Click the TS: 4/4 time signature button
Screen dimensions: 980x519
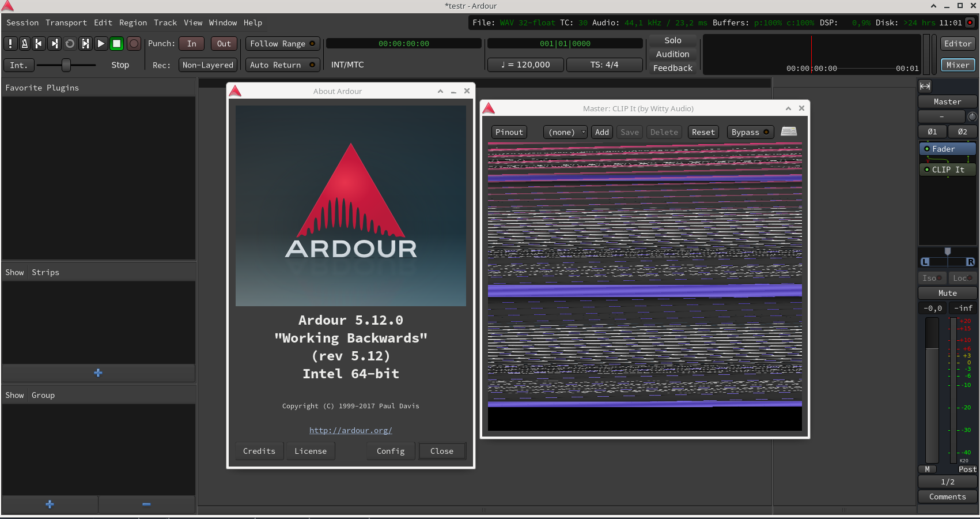click(604, 65)
